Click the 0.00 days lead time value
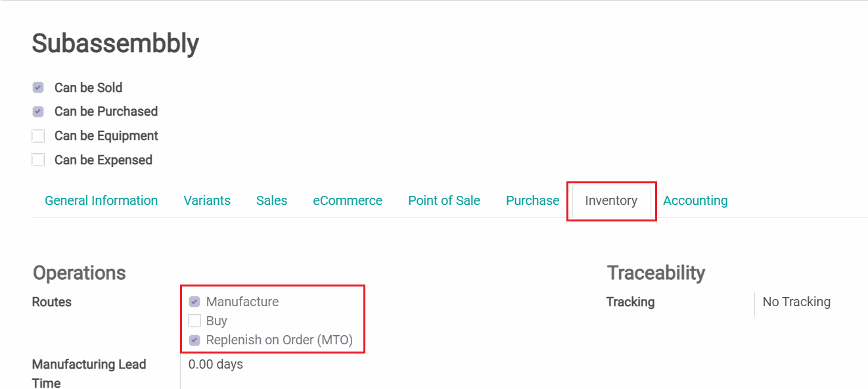The height and width of the screenshot is (389, 868). 216,364
